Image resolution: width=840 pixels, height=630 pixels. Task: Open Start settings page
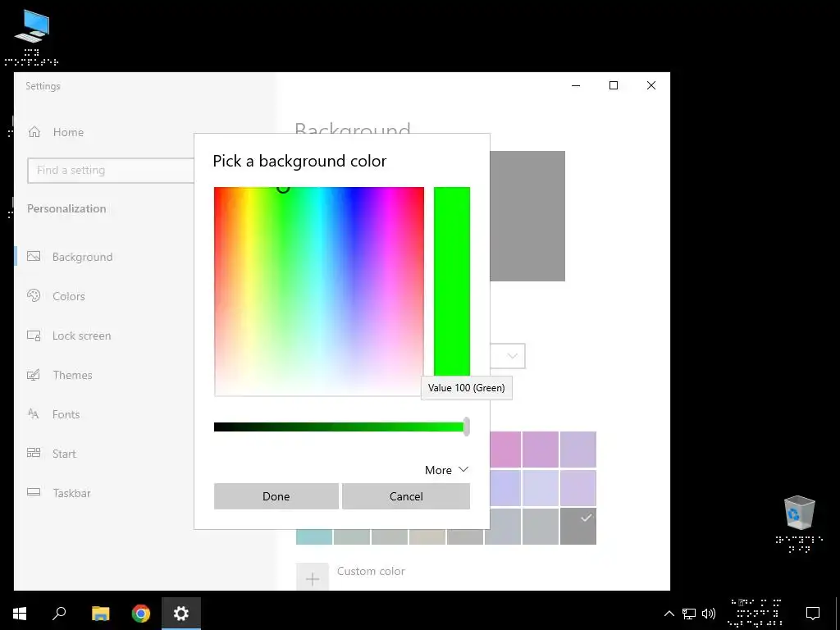click(x=64, y=454)
